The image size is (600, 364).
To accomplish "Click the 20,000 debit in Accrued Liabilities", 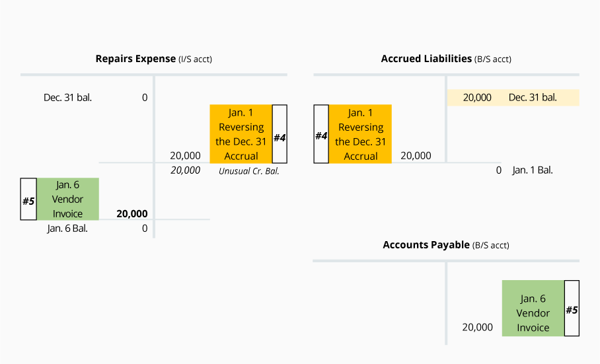I will pos(416,156).
